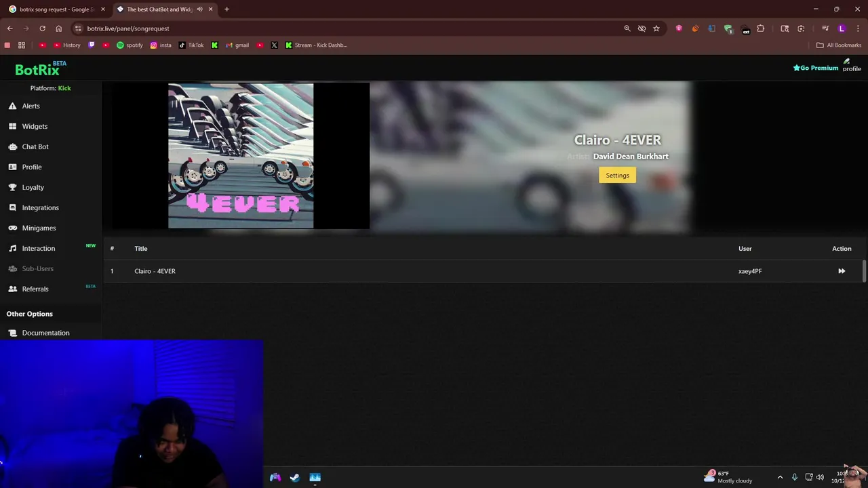This screenshot has width=868, height=488.
Task: Open the insta bookmark
Action: tap(161, 45)
